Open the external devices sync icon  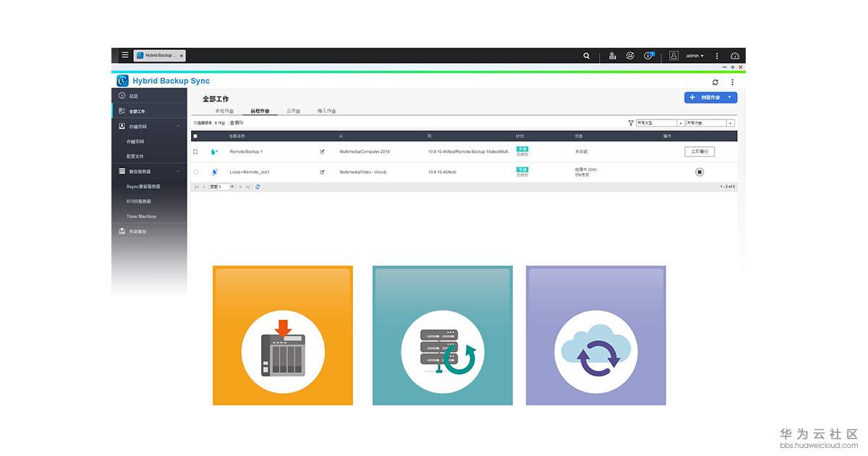click(x=631, y=56)
